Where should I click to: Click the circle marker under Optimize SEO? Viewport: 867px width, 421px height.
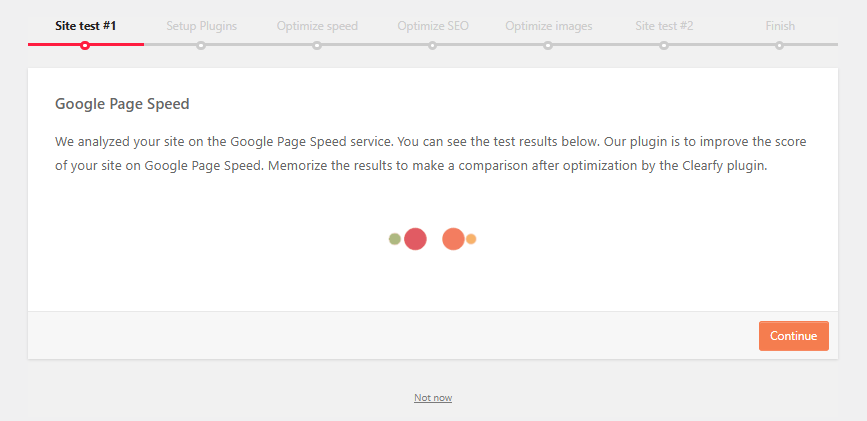tap(432, 45)
